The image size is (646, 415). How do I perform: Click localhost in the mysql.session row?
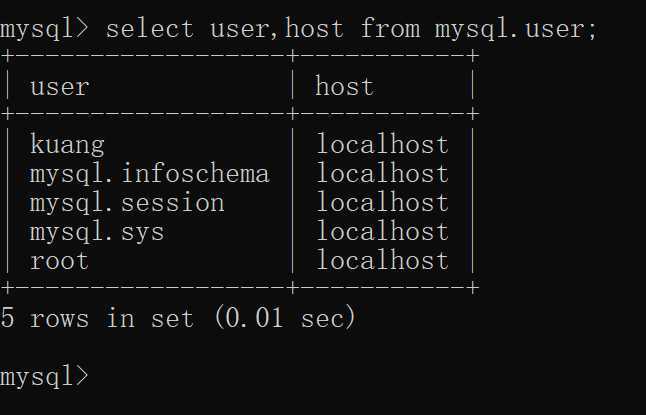point(382,202)
